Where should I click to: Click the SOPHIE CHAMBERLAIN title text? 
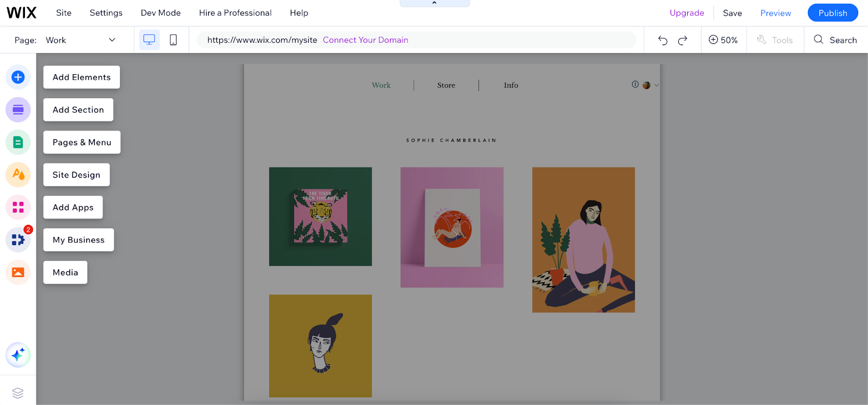451,140
